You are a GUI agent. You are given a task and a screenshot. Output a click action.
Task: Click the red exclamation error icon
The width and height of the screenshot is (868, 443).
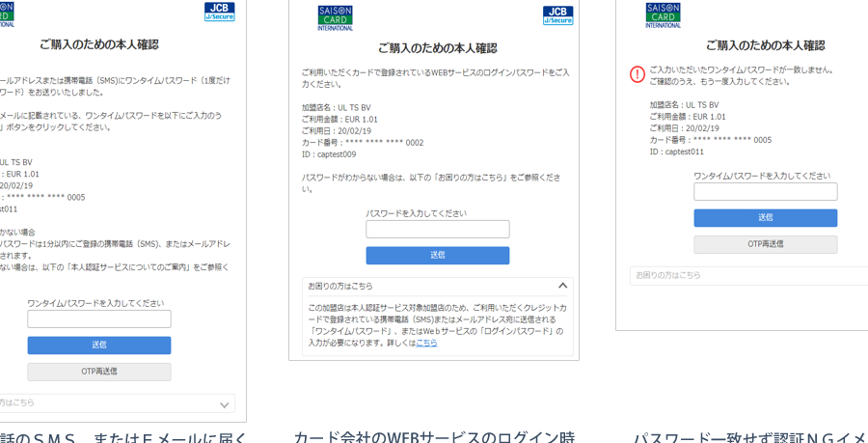(637, 74)
